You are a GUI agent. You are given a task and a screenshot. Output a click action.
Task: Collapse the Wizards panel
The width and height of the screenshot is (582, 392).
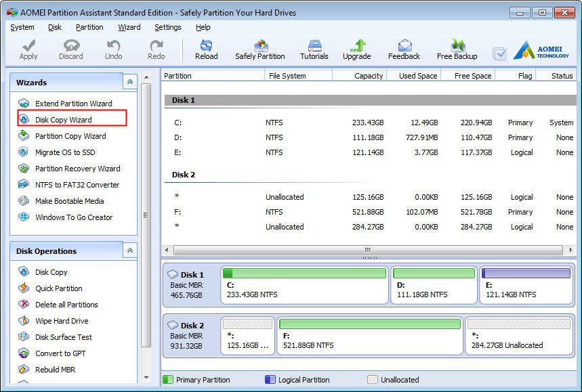coord(130,82)
